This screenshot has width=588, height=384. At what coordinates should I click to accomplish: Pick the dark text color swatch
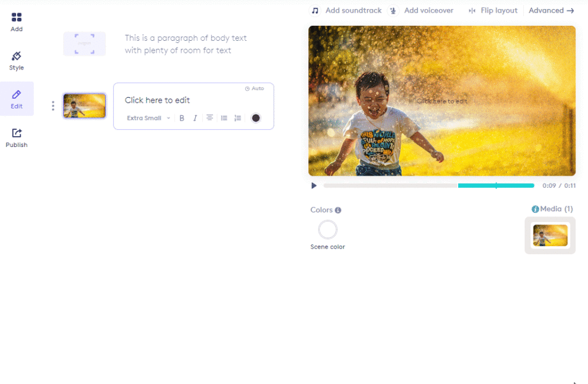256,118
